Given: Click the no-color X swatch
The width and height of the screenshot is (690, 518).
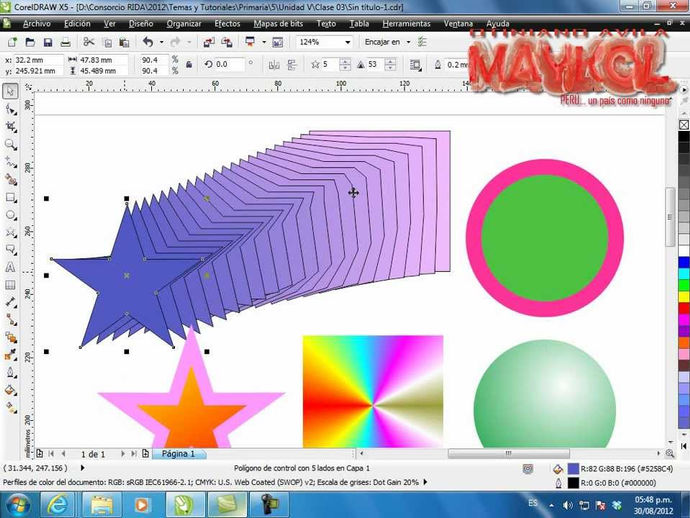Looking at the screenshot, I should (684, 125).
